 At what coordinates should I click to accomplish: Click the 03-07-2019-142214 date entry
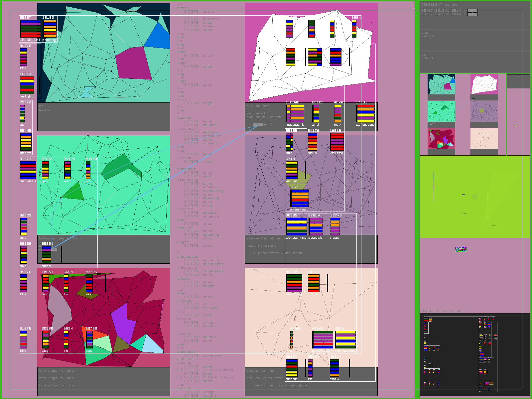point(449,11)
